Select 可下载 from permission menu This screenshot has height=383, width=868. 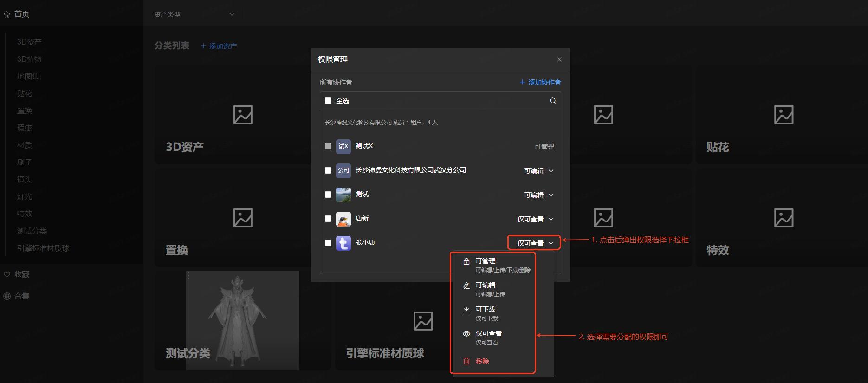(486, 309)
